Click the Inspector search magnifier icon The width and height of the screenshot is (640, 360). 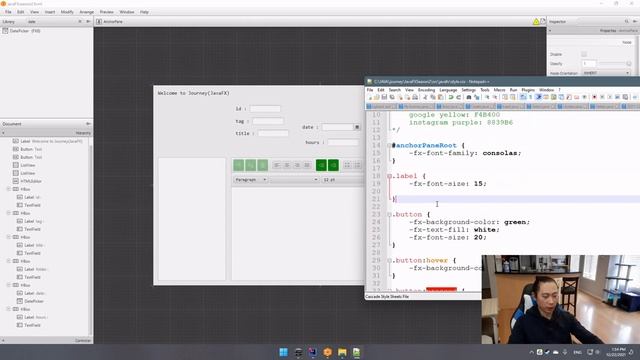627,21
